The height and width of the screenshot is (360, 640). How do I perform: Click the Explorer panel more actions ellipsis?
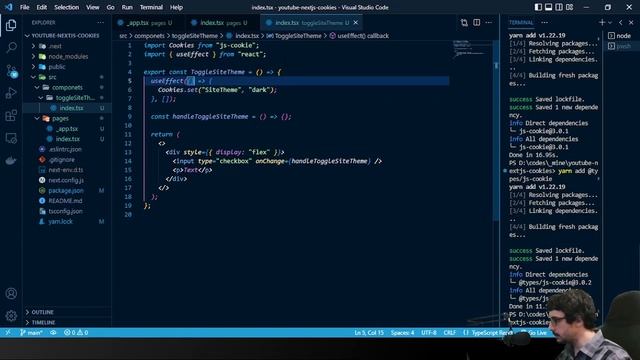[100, 22]
